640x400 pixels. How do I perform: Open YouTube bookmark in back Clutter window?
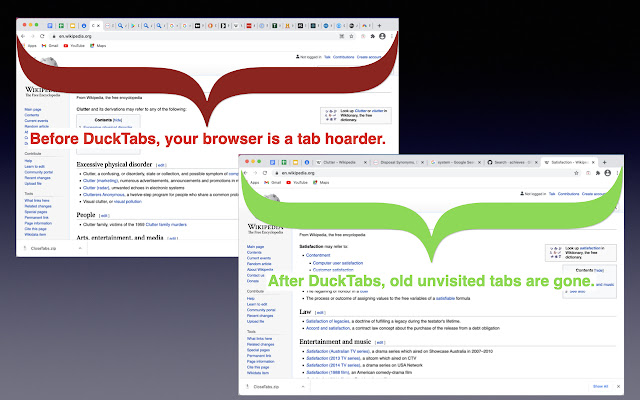[x=74, y=46]
